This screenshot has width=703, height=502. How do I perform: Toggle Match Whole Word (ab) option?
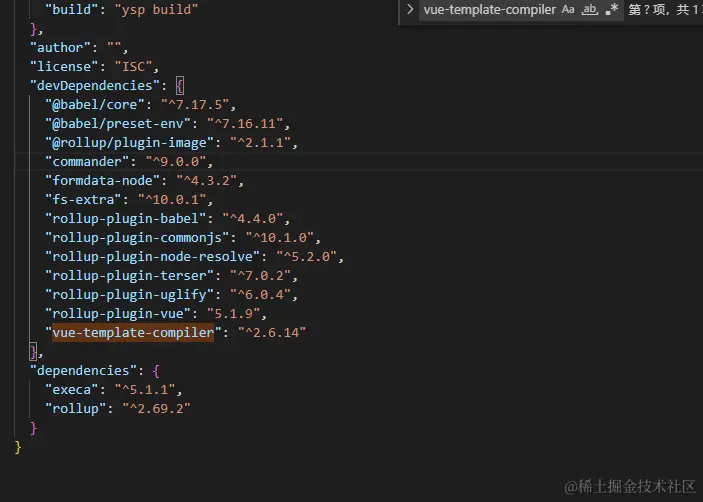coord(590,9)
